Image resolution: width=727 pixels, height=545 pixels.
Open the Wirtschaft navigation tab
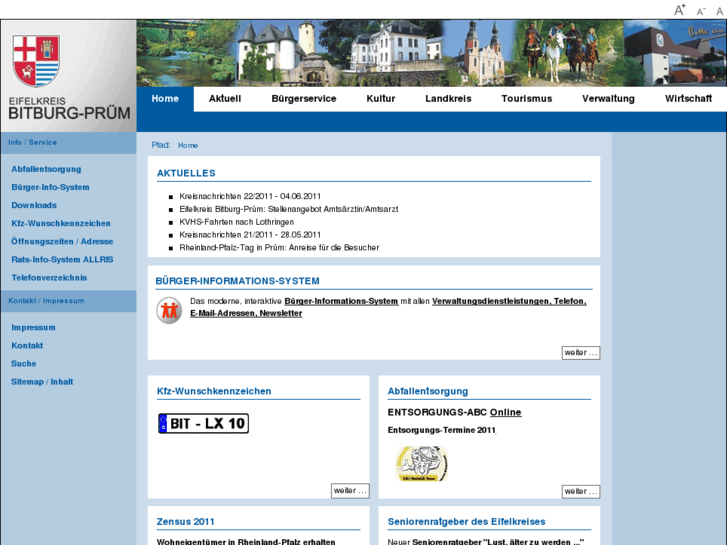tap(688, 99)
